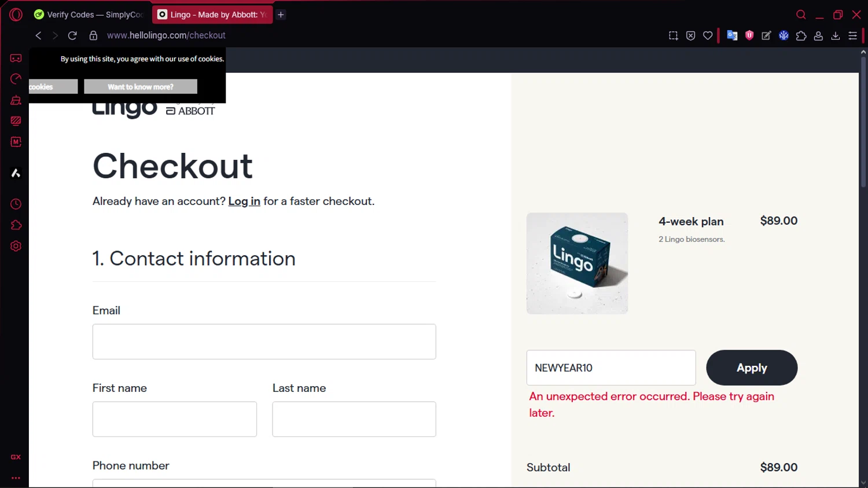Select the Lingo Made by Abbott tab
Image resolution: width=868 pixels, height=488 pixels.
tap(212, 14)
